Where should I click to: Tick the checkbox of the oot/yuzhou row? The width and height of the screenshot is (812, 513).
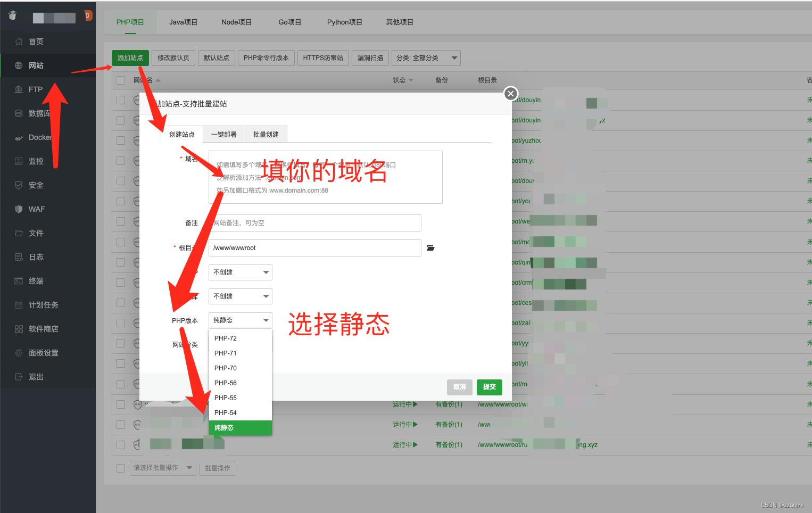tap(121, 140)
